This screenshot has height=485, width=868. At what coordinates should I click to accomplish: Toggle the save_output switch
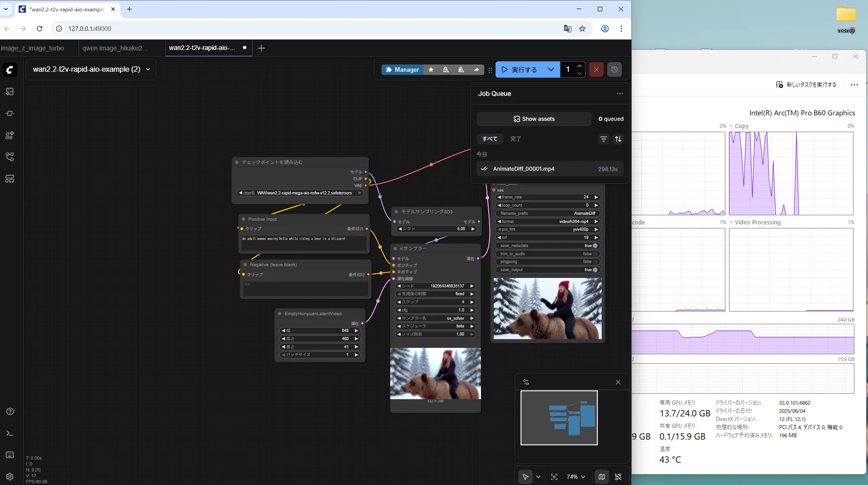point(595,270)
